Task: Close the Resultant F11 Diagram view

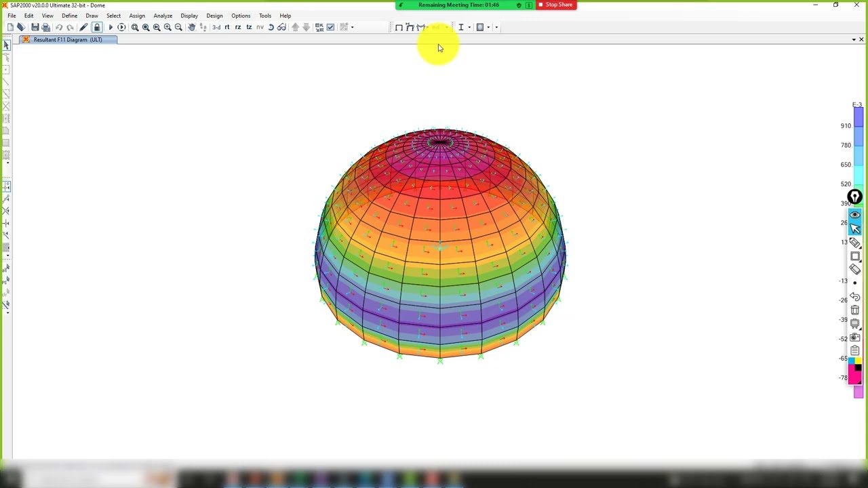Action: 861,39
